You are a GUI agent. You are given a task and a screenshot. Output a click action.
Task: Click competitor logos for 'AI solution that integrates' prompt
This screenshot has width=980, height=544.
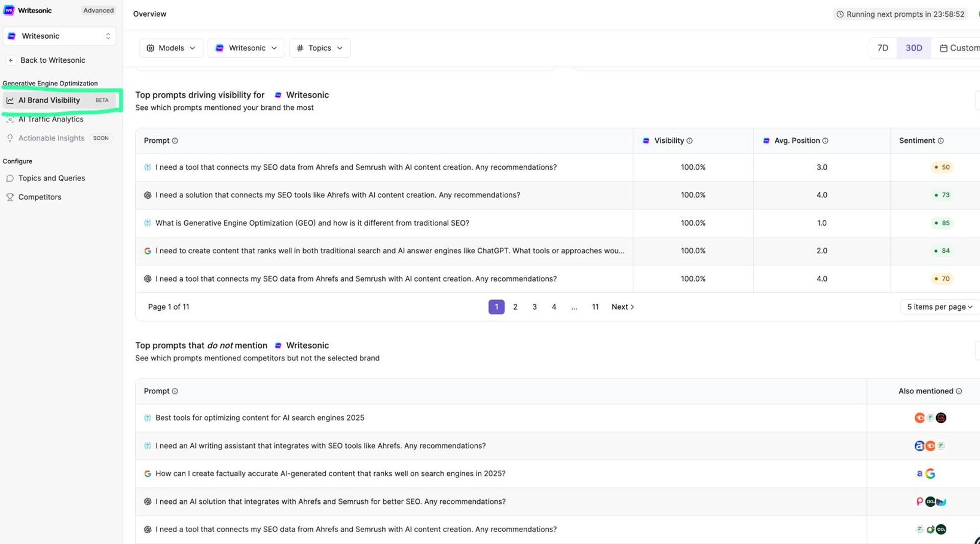[931, 502]
